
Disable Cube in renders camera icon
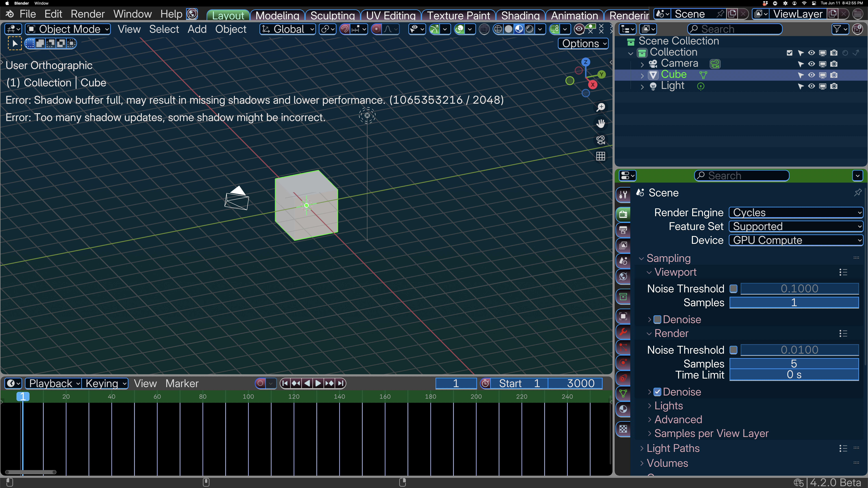pos(834,75)
